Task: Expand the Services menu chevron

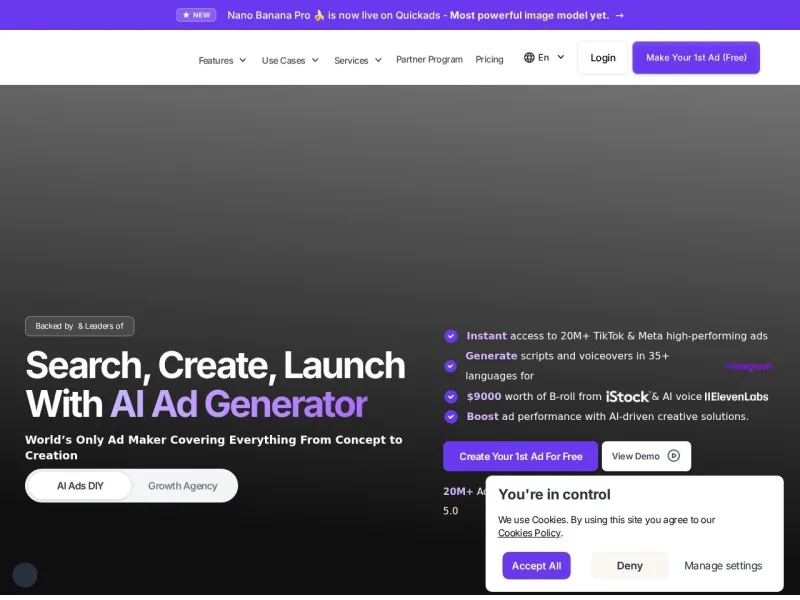Action: (378, 60)
